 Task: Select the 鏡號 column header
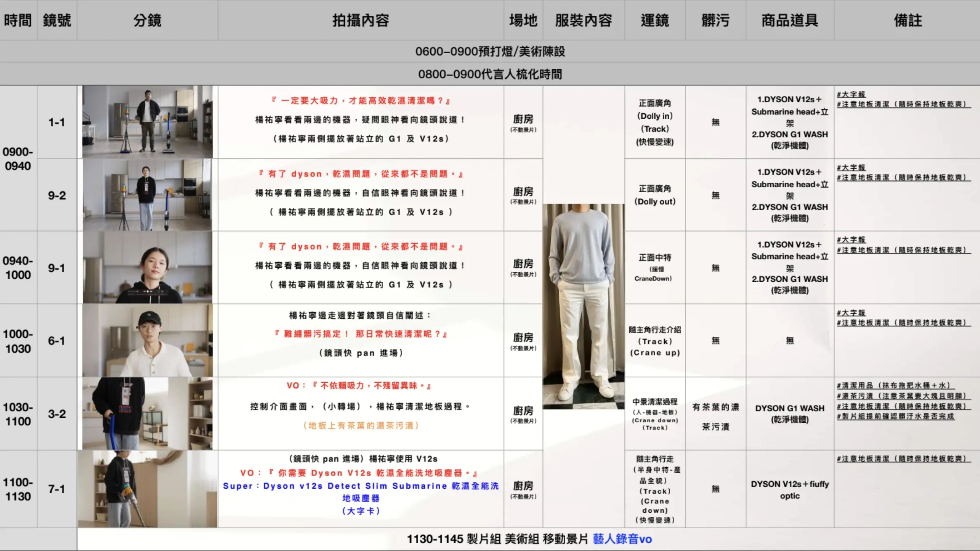57,20
